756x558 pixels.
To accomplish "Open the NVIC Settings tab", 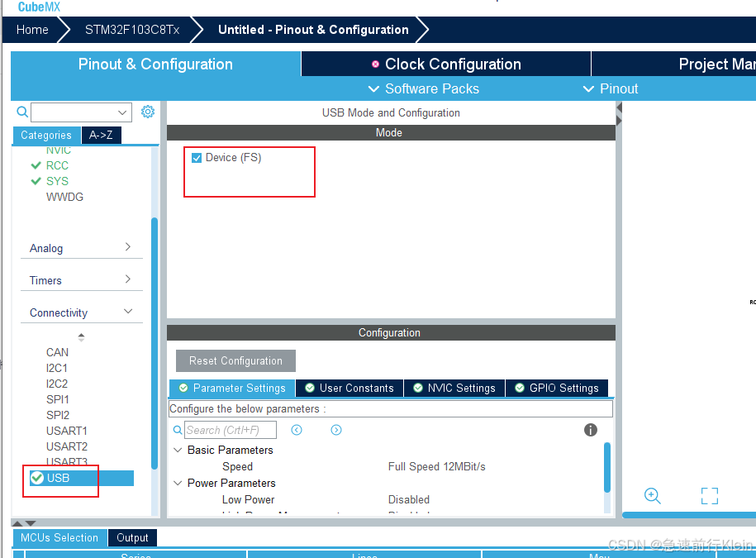I will [454, 389].
